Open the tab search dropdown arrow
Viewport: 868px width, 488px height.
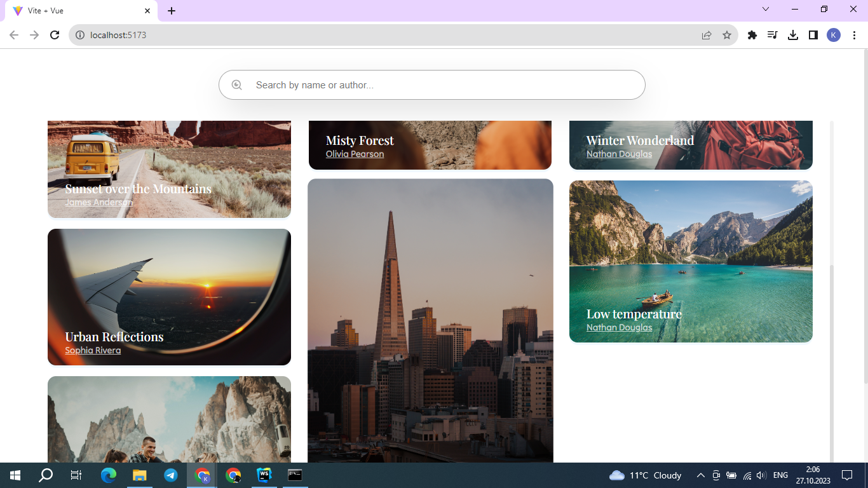point(765,9)
